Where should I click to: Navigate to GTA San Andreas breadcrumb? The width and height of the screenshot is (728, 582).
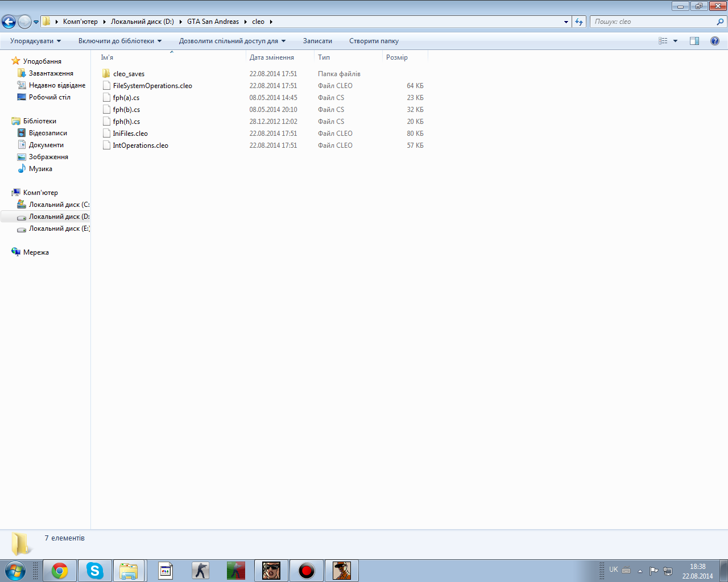point(213,22)
